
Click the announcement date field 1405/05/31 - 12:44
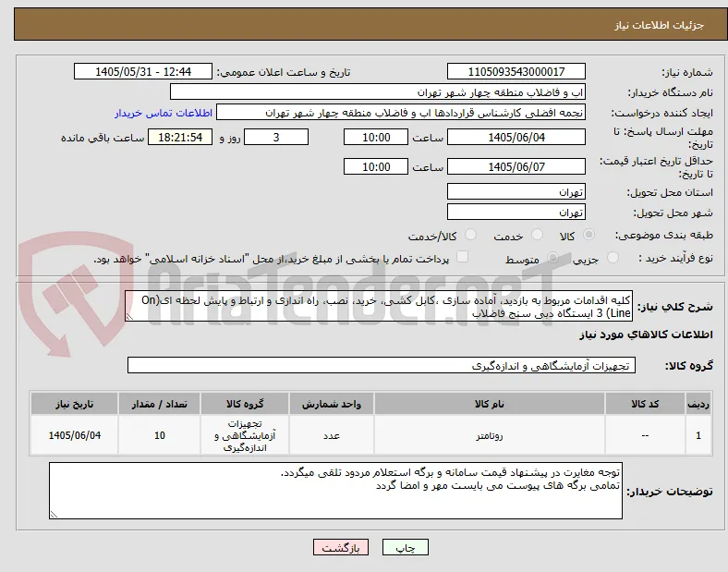click(x=143, y=71)
